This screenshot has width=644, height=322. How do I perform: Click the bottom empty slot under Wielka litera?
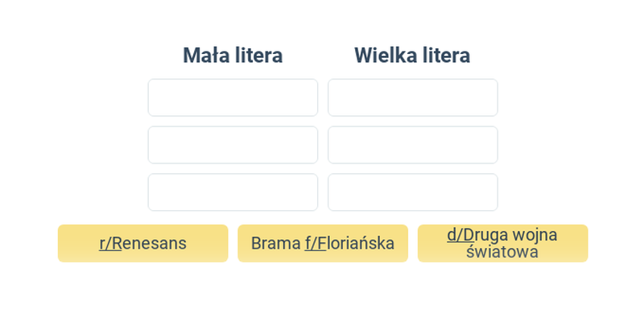pyautogui.click(x=413, y=192)
